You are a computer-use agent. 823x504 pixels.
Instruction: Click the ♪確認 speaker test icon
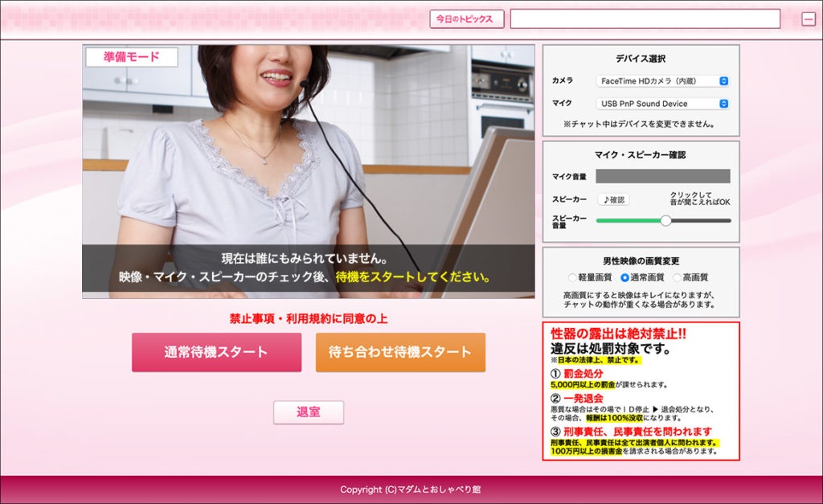(x=612, y=199)
